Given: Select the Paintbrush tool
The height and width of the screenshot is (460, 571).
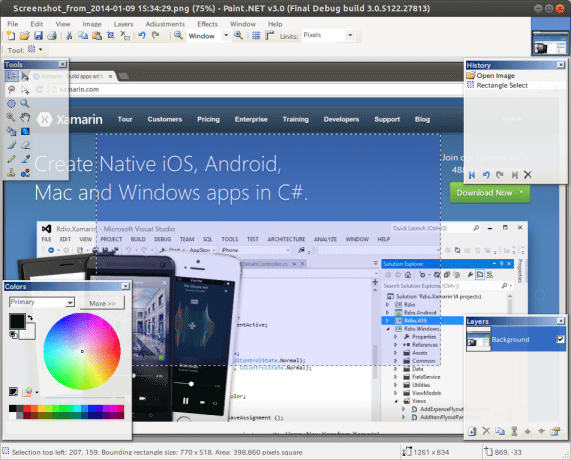Looking at the screenshot, I should pos(12,145).
